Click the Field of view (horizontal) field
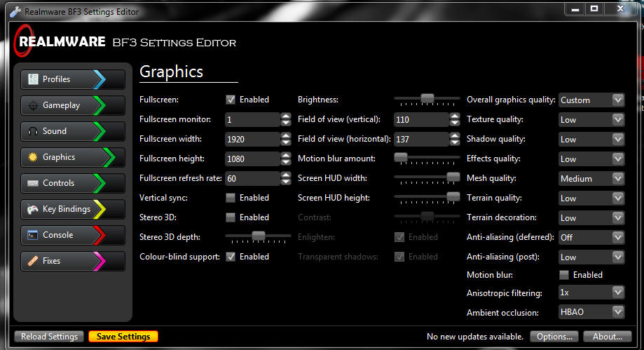Image resolution: width=644 pixels, height=350 pixels. coord(421,140)
